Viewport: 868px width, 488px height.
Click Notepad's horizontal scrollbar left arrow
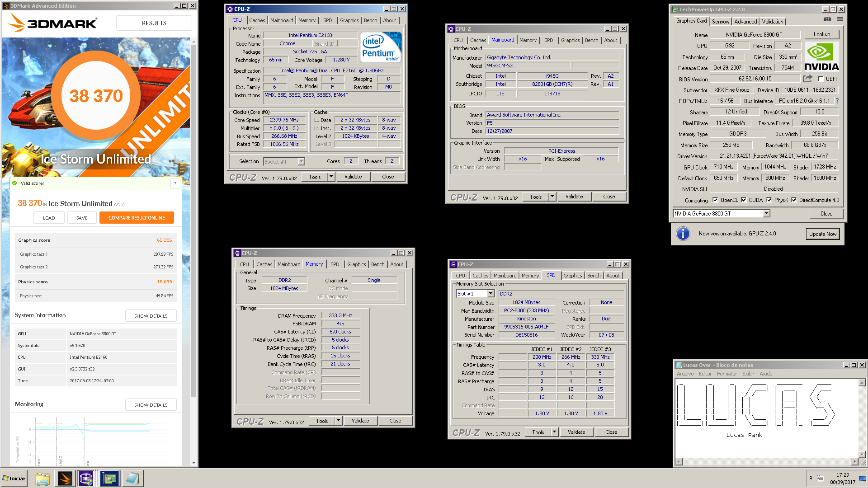pos(679,462)
